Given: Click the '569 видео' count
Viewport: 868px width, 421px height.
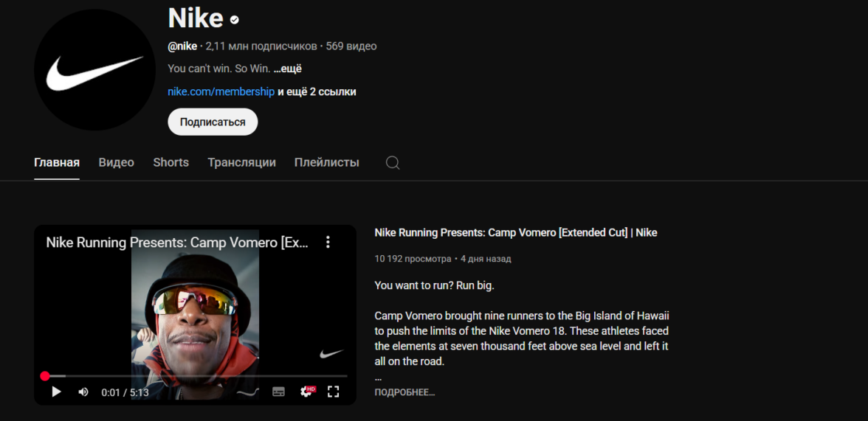Looking at the screenshot, I should [351, 46].
